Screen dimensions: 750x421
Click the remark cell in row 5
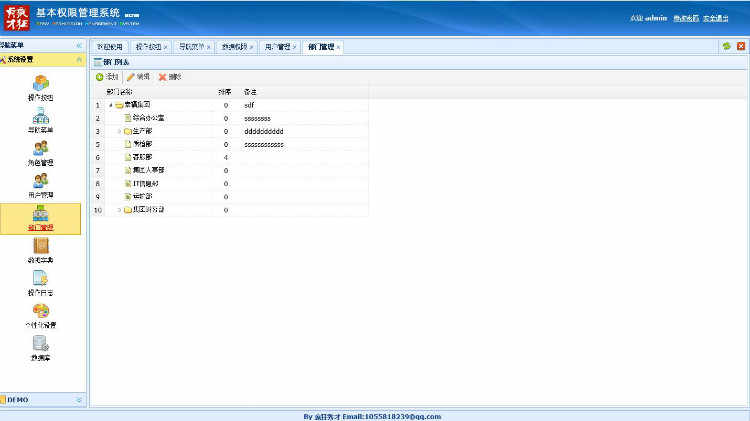point(264,144)
